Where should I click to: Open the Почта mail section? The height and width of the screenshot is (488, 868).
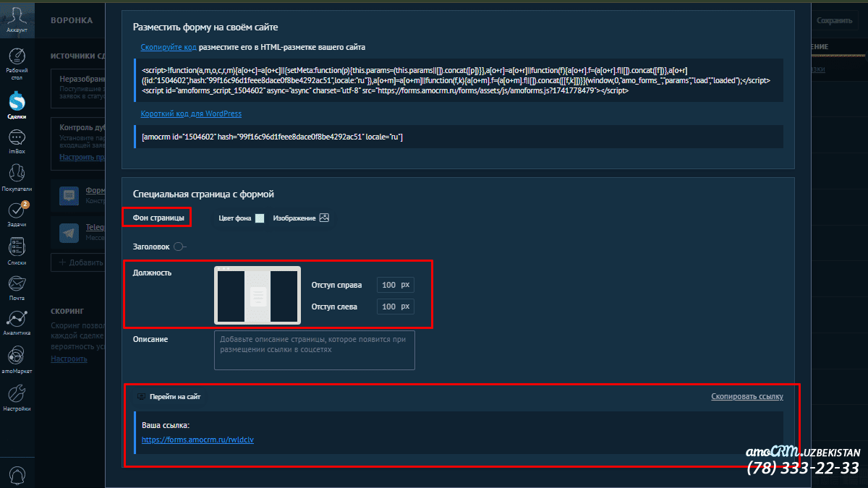(x=17, y=288)
